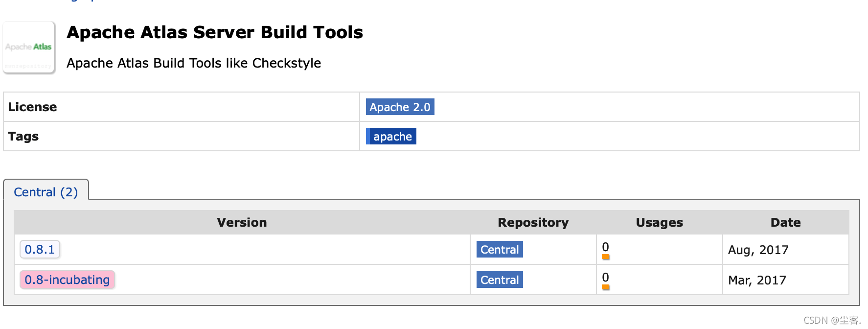Click the Date column header
The image size is (868, 329).
785,222
